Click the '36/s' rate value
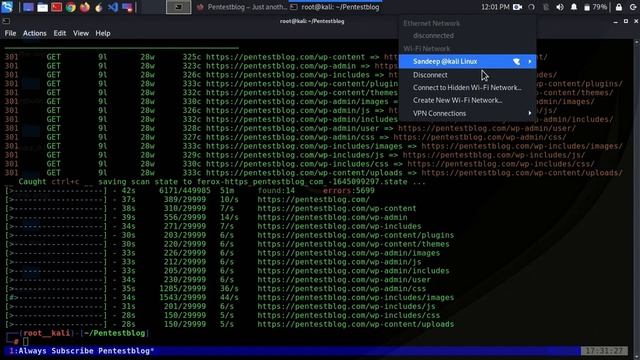Image resolution: width=640 pixels, height=360 pixels. (x=229, y=289)
